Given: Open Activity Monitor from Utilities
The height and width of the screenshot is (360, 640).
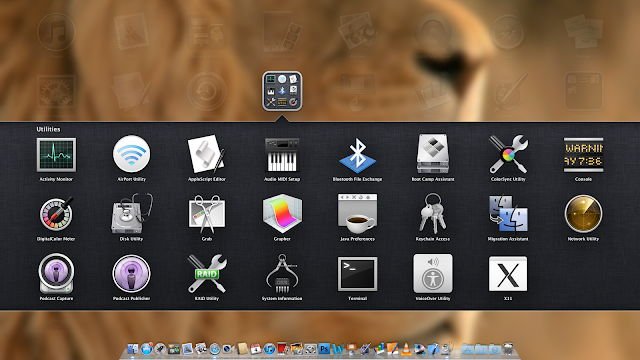Looking at the screenshot, I should point(56,155).
